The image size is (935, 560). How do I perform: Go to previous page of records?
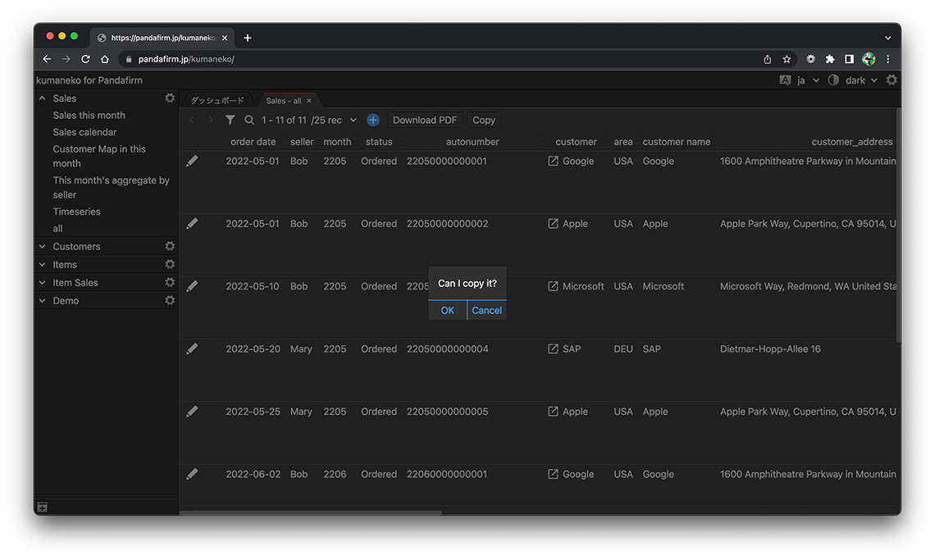[191, 120]
